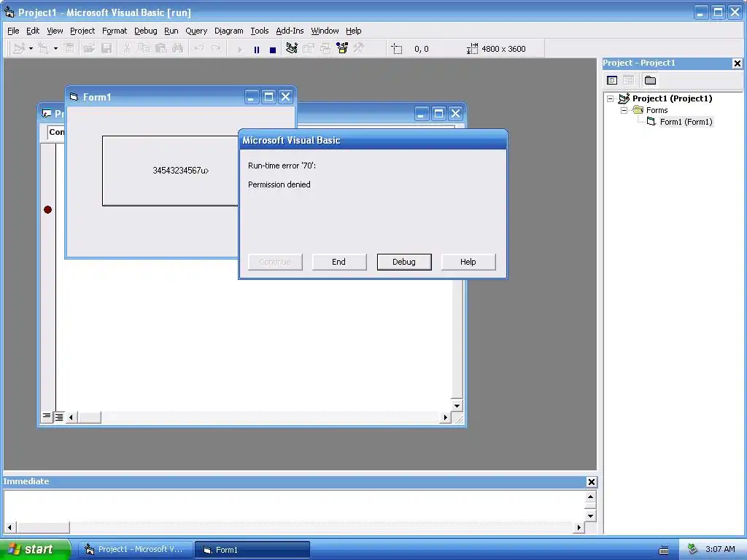Image resolution: width=747 pixels, height=560 pixels.
Task: Open the Format menu
Action: click(x=115, y=31)
